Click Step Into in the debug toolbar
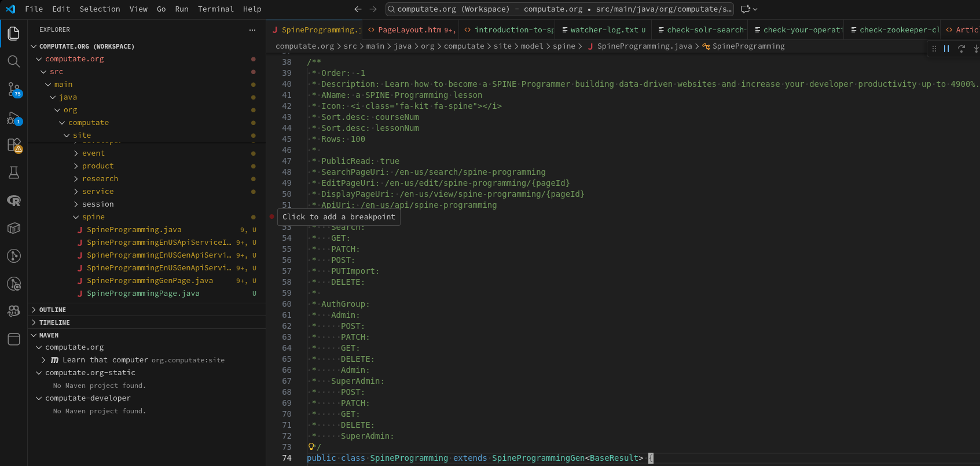980x466 pixels. [x=975, y=49]
